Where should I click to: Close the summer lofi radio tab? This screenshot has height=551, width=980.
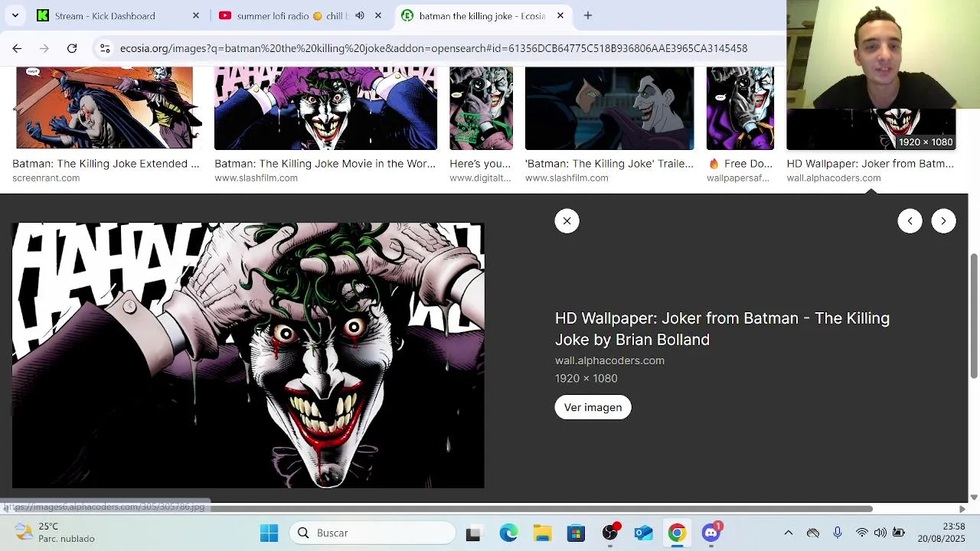[x=377, y=15]
